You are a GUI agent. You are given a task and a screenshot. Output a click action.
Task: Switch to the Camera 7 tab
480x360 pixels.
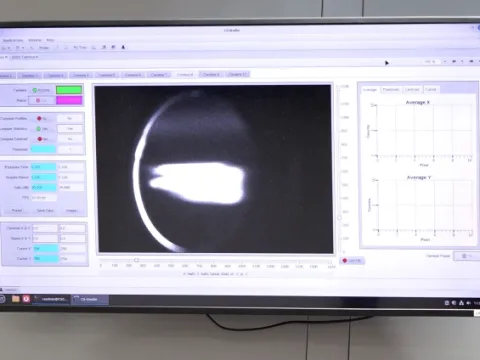coord(159,74)
